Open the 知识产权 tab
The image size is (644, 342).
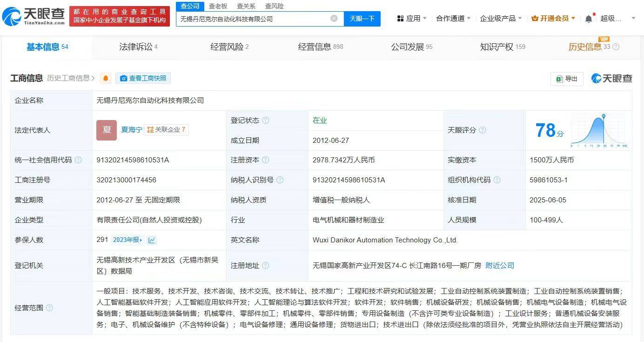point(503,47)
